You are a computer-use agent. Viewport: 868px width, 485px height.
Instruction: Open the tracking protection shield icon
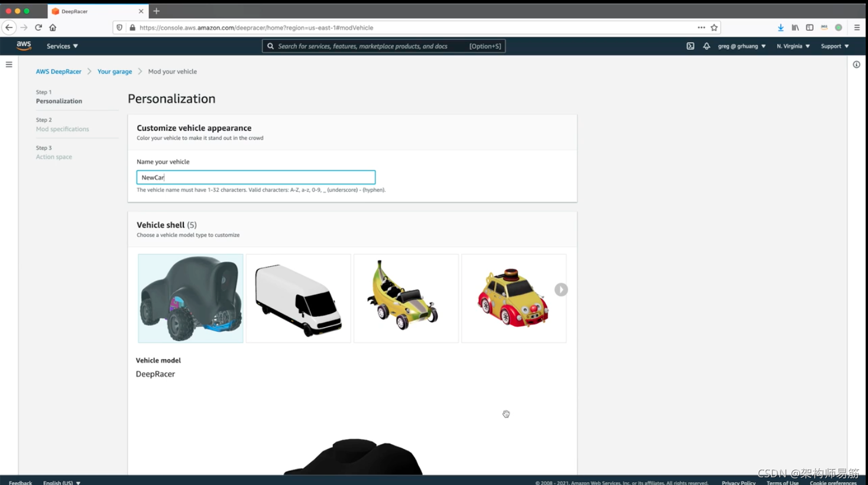(x=119, y=27)
